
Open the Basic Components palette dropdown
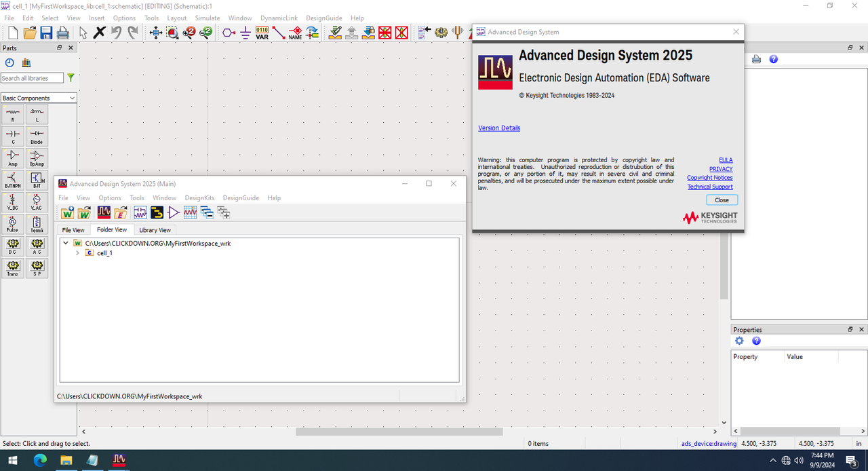tap(39, 98)
